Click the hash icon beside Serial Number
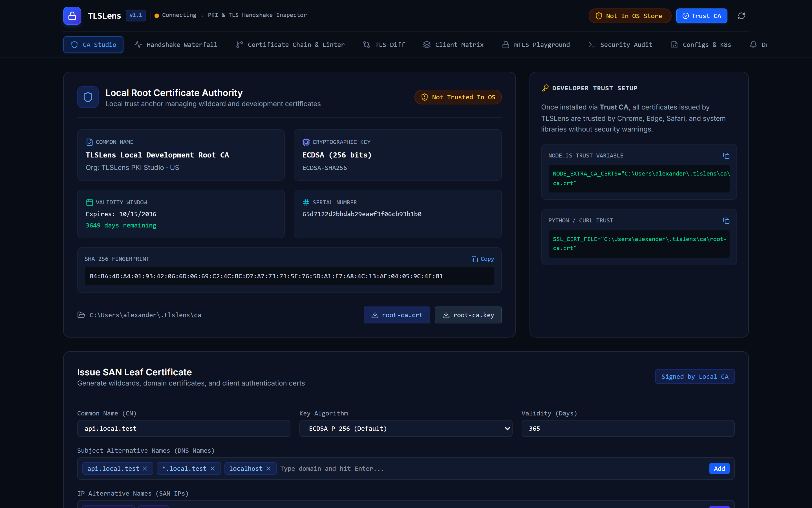Image resolution: width=812 pixels, height=508 pixels. pyautogui.click(x=306, y=202)
